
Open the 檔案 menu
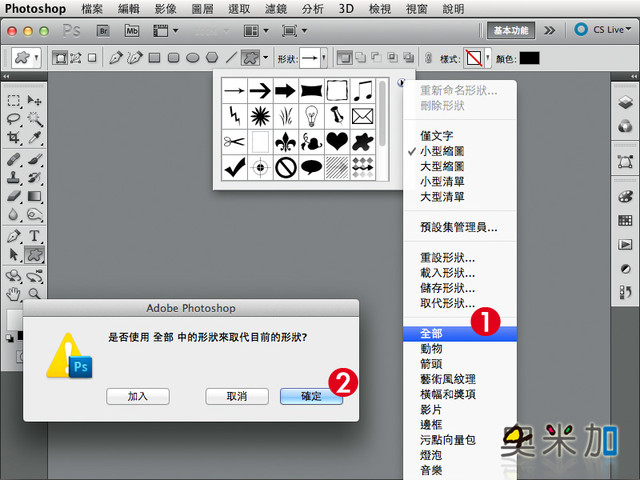tap(92, 9)
